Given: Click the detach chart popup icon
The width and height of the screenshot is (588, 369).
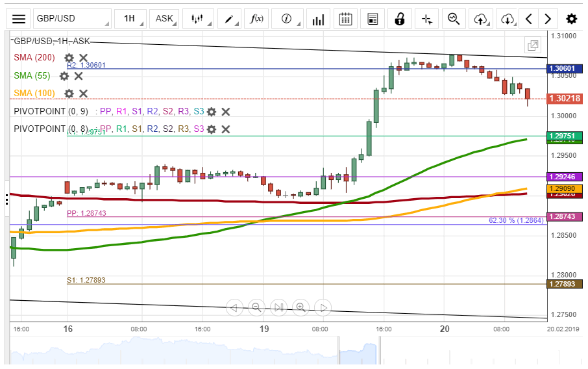Looking at the screenshot, I should pyautogui.click(x=533, y=45).
